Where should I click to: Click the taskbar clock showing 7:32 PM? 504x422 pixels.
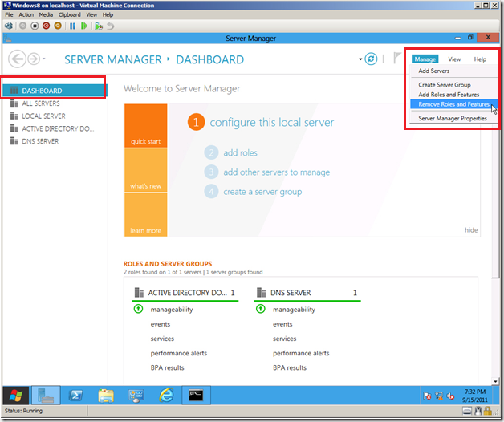pyautogui.click(x=475, y=396)
